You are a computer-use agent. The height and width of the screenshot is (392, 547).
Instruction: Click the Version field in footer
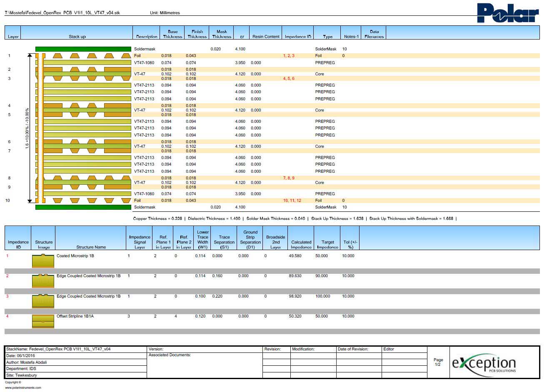(x=156, y=349)
